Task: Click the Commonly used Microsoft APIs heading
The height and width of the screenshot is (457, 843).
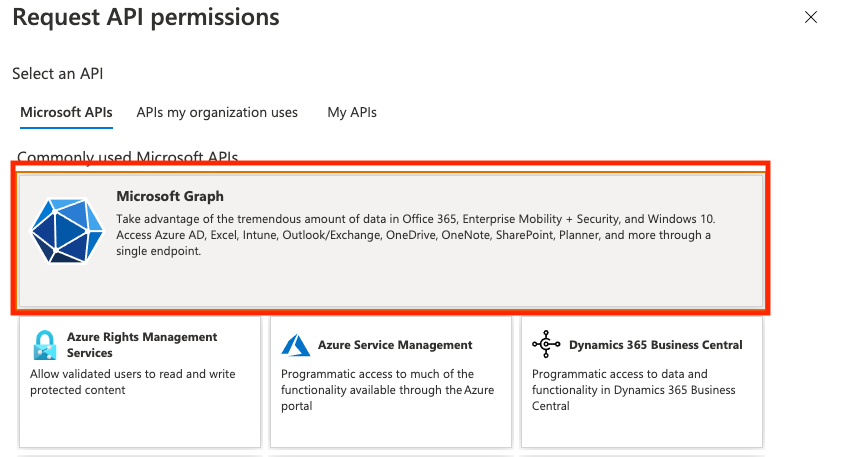Action: (127, 157)
